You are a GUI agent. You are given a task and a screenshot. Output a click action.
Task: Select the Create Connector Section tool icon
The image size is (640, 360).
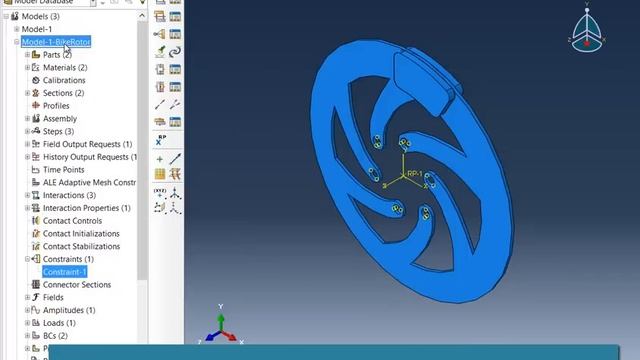160,69
